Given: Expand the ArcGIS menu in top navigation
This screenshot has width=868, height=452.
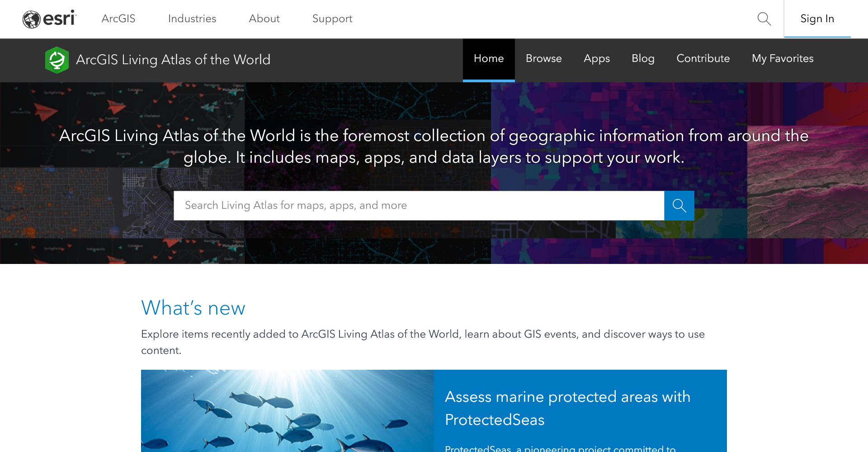Looking at the screenshot, I should coord(118,19).
